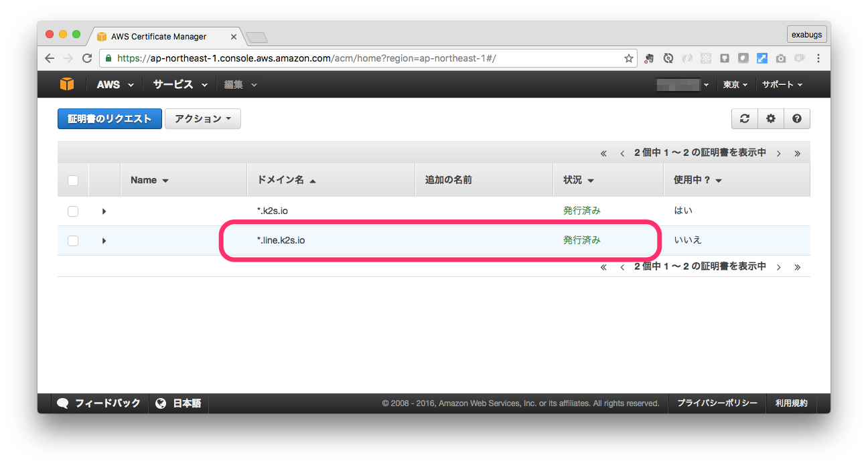Open the アクション dropdown

(202, 118)
